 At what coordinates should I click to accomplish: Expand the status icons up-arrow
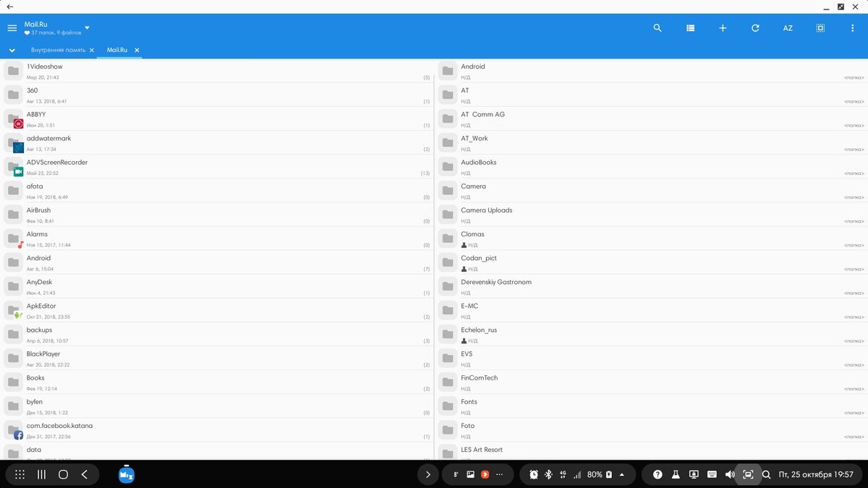pyautogui.click(x=622, y=474)
